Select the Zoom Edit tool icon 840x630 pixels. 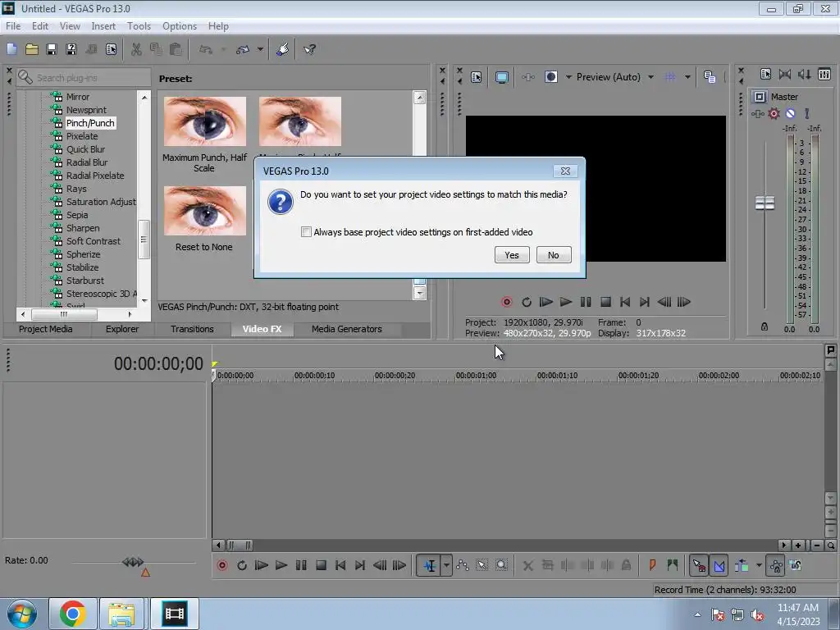(x=501, y=565)
